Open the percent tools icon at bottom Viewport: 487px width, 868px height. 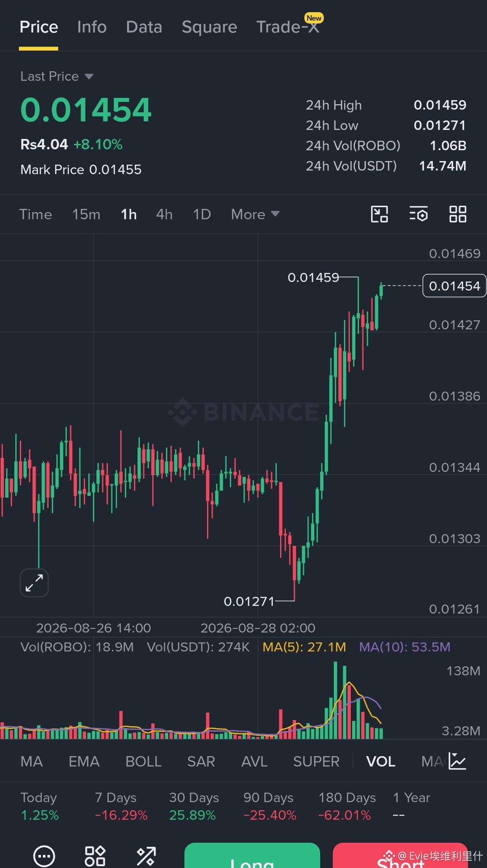tap(146, 856)
